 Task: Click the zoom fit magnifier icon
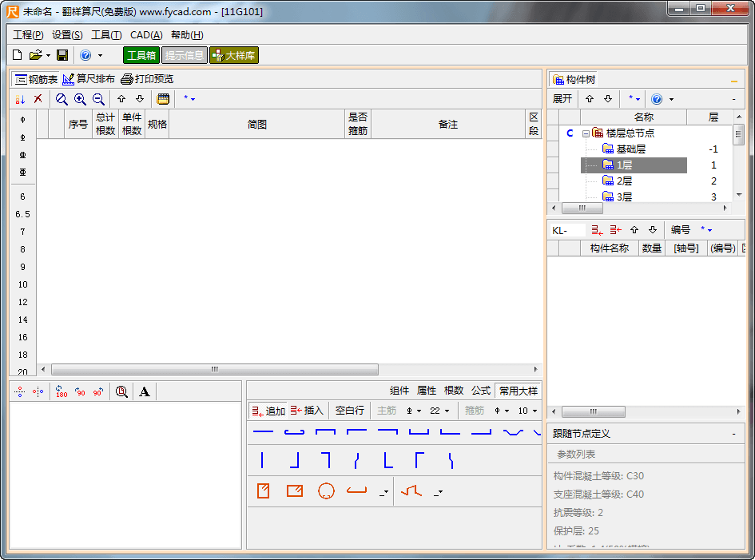click(x=62, y=99)
